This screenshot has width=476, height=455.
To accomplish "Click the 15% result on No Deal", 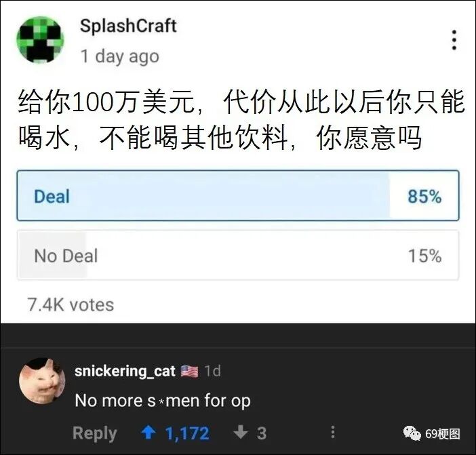I will tap(424, 256).
